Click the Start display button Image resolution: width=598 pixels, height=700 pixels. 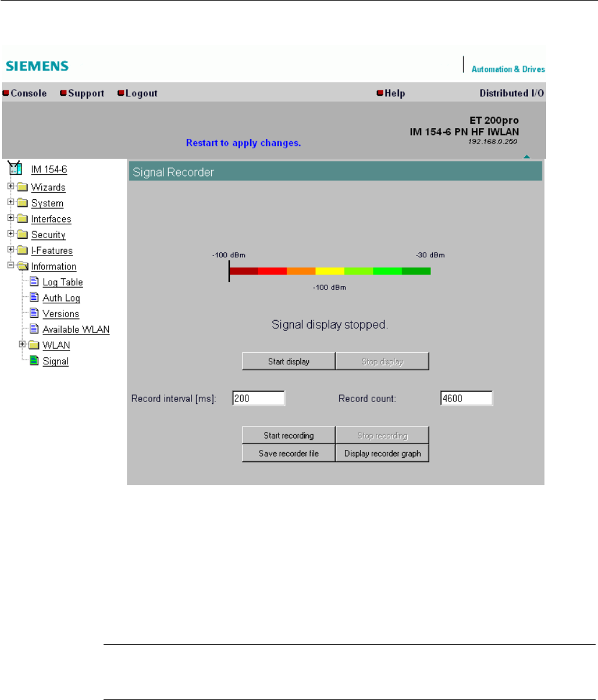point(289,361)
